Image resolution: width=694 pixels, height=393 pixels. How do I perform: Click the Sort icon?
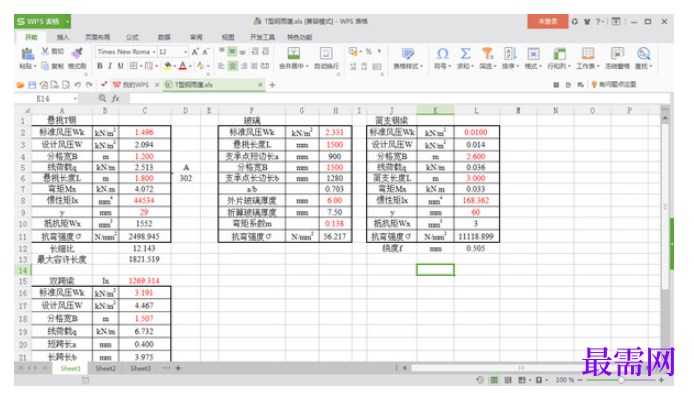[x=510, y=54]
